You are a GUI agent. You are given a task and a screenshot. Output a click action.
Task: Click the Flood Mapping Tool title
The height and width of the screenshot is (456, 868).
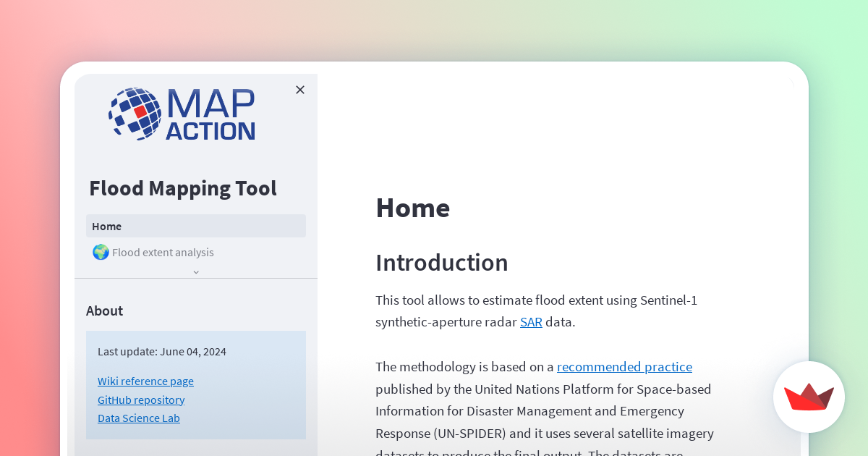[183, 187]
